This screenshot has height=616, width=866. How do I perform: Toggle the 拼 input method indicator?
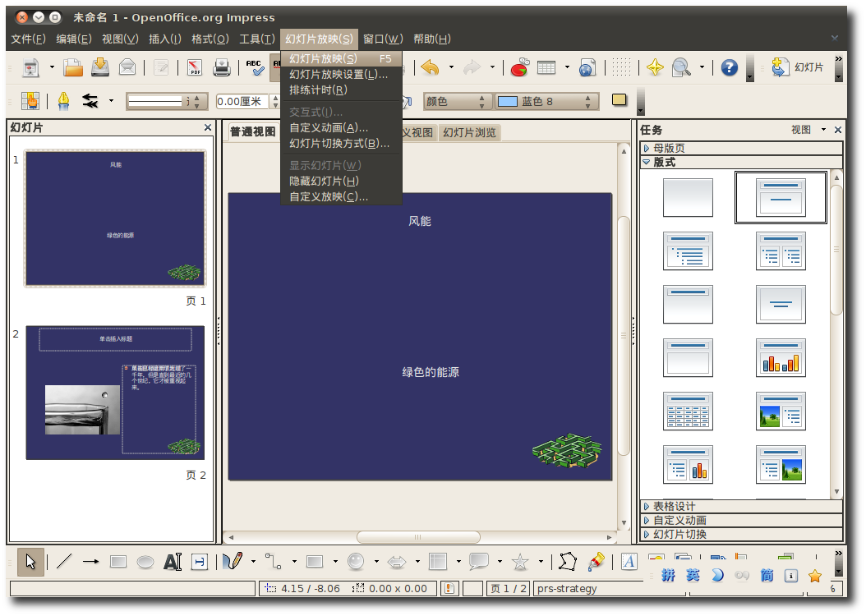668,576
